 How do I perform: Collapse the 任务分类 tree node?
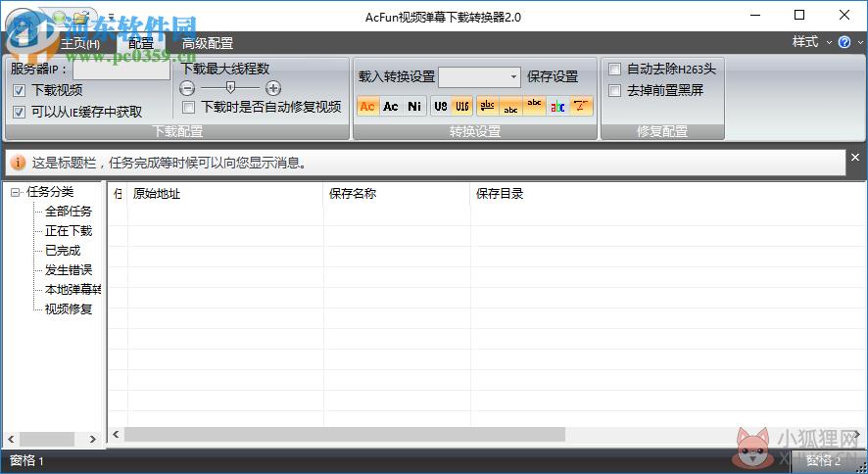(15, 193)
